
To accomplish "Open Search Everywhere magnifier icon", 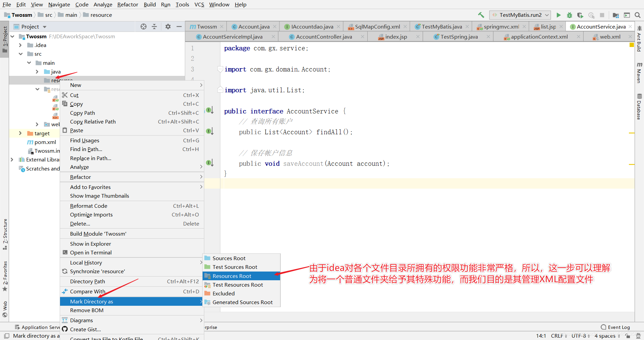I will (x=638, y=15).
